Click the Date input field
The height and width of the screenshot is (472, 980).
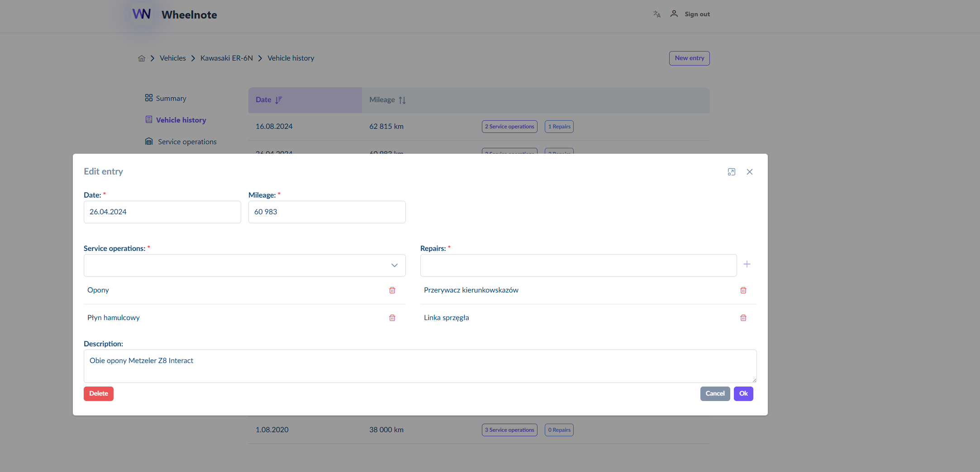coord(162,212)
